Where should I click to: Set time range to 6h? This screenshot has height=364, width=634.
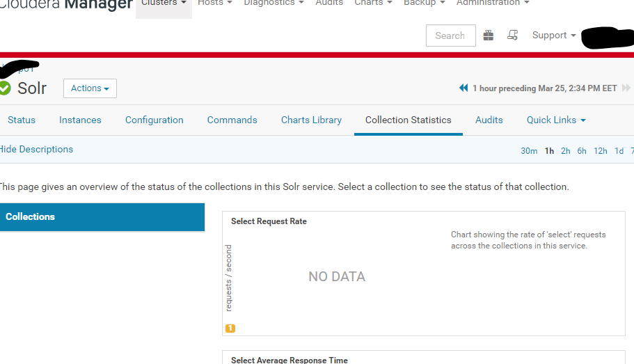pyautogui.click(x=581, y=151)
